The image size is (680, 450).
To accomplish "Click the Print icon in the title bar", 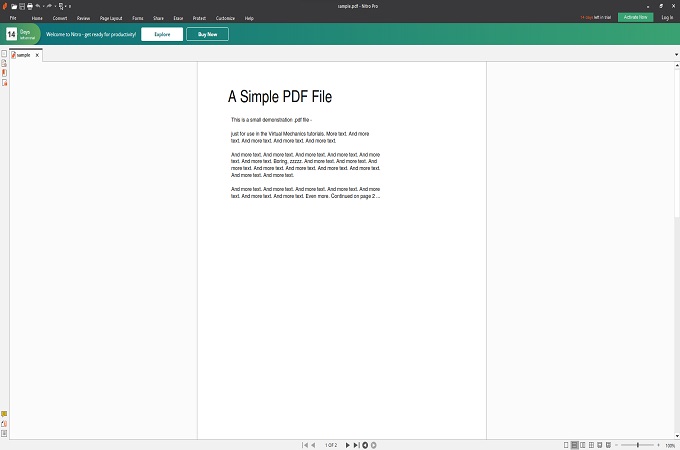I will (x=29, y=7).
